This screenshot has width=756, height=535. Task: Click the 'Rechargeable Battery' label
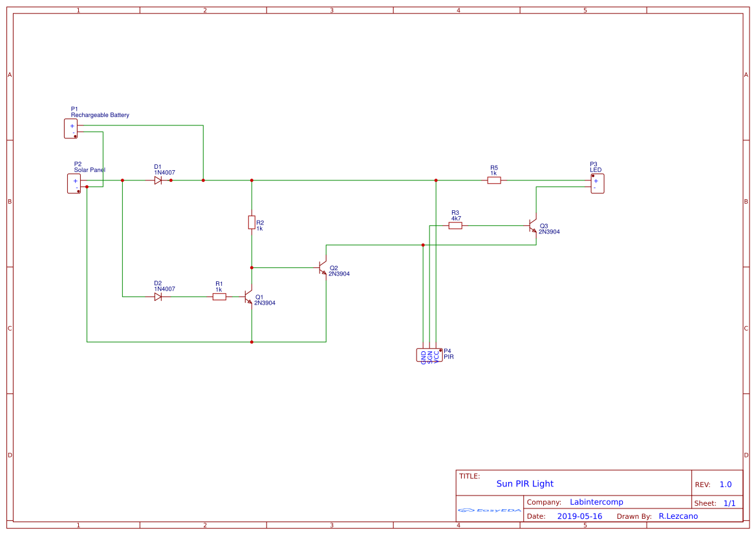tap(100, 115)
